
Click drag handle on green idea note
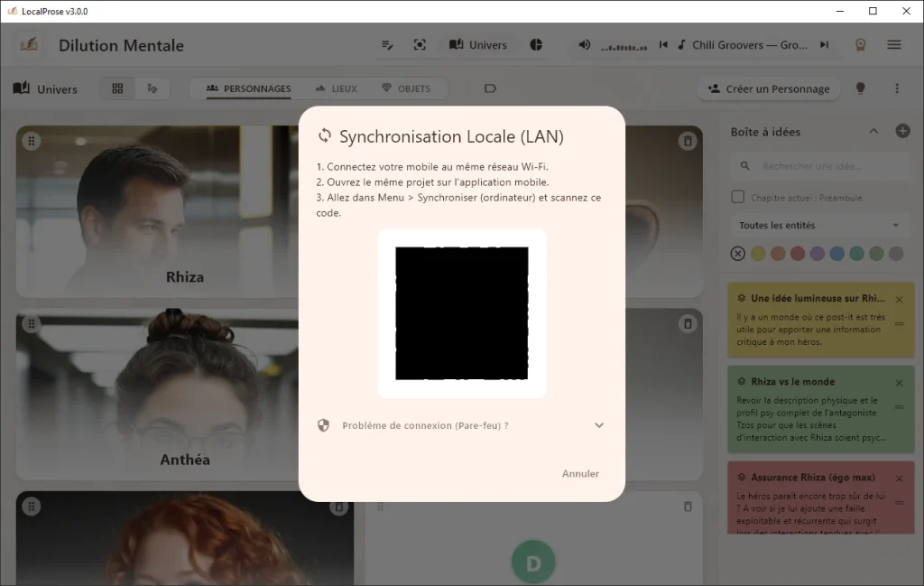pyautogui.click(x=900, y=407)
